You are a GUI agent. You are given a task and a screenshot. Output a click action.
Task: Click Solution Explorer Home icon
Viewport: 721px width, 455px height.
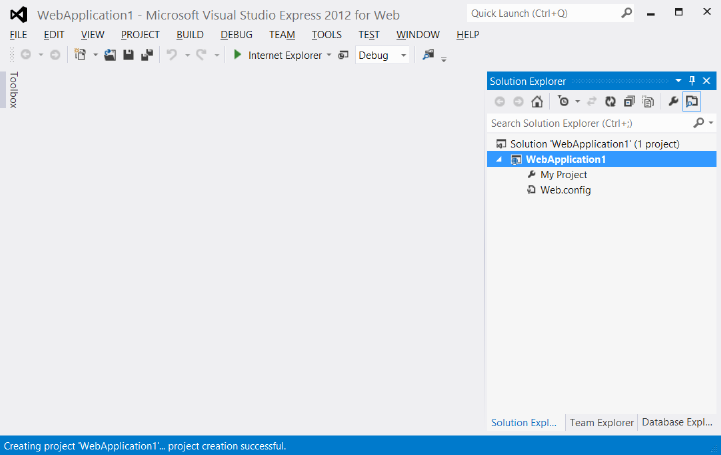tap(537, 101)
